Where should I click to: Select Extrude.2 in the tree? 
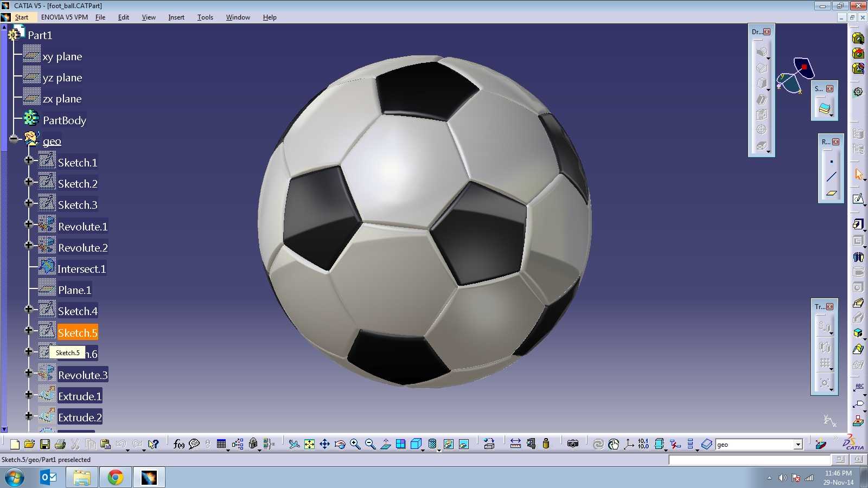[x=80, y=418]
